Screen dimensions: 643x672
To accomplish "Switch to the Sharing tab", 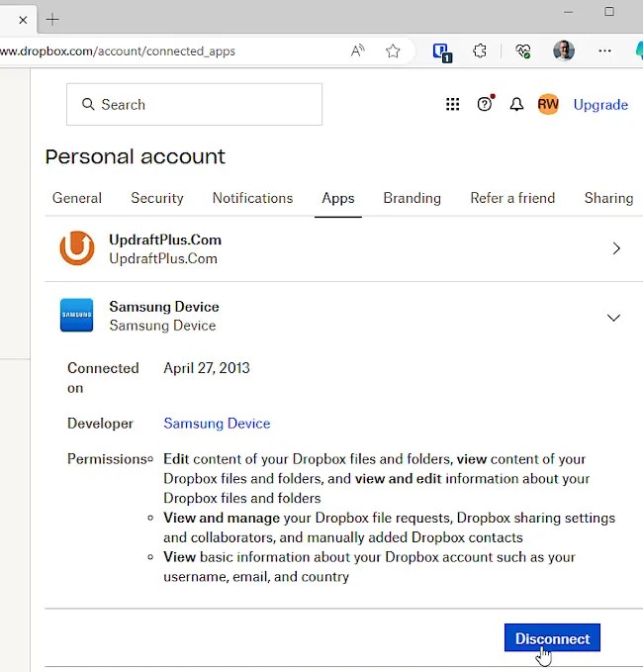I will pyautogui.click(x=608, y=198).
